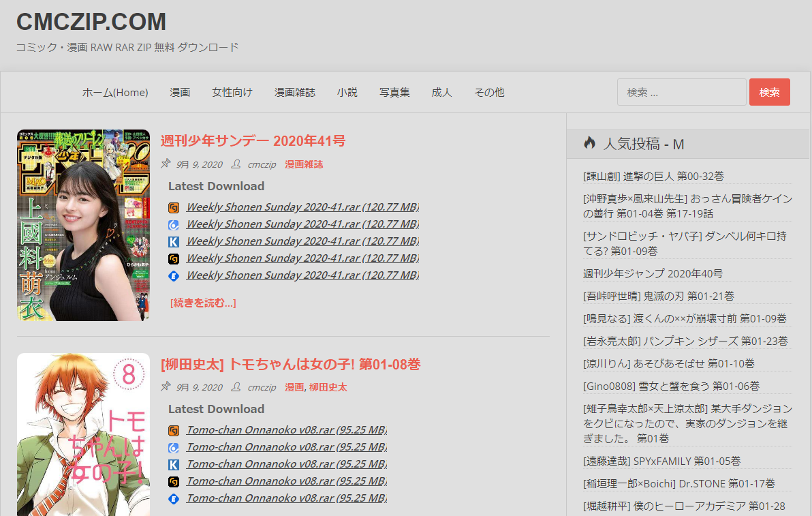Screen dimensions: 812x516
Task: Click the blue swirl host icon beside Weekly Shonen Sunday
Action: click(174, 225)
